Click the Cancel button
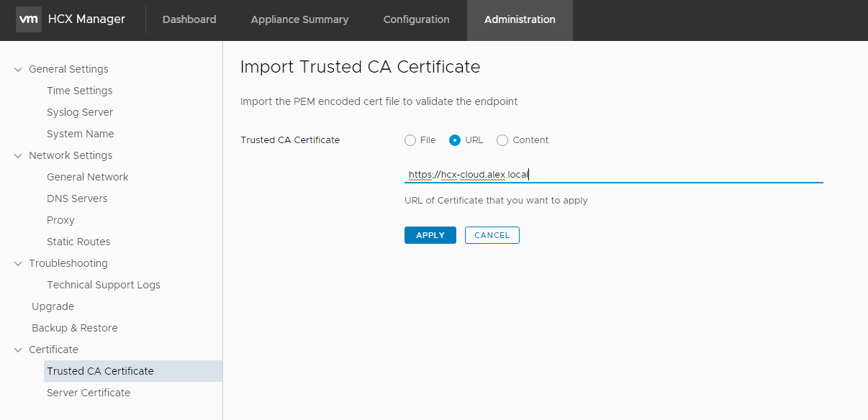The height and width of the screenshot is (420, 868). point(492,235)
